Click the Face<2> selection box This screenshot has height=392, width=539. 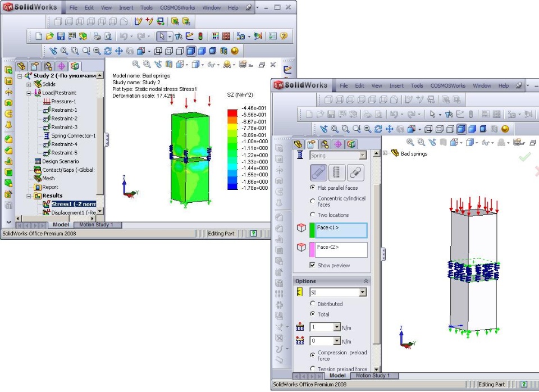click(x=341, y=250)
